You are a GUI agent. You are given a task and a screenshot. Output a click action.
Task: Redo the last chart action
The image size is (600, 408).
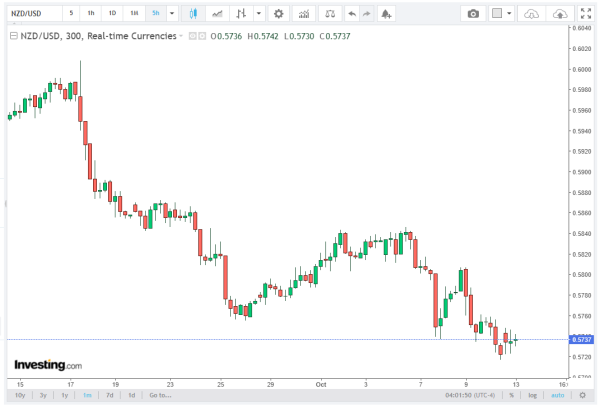point(367,14)
